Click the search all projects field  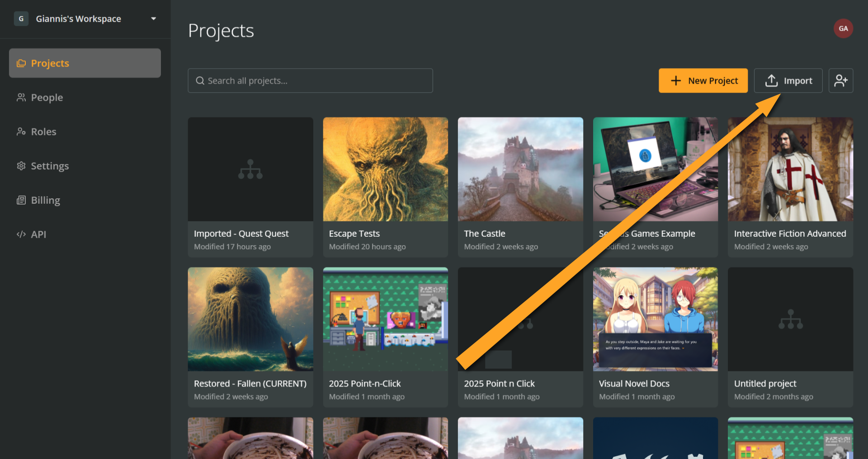310,80
